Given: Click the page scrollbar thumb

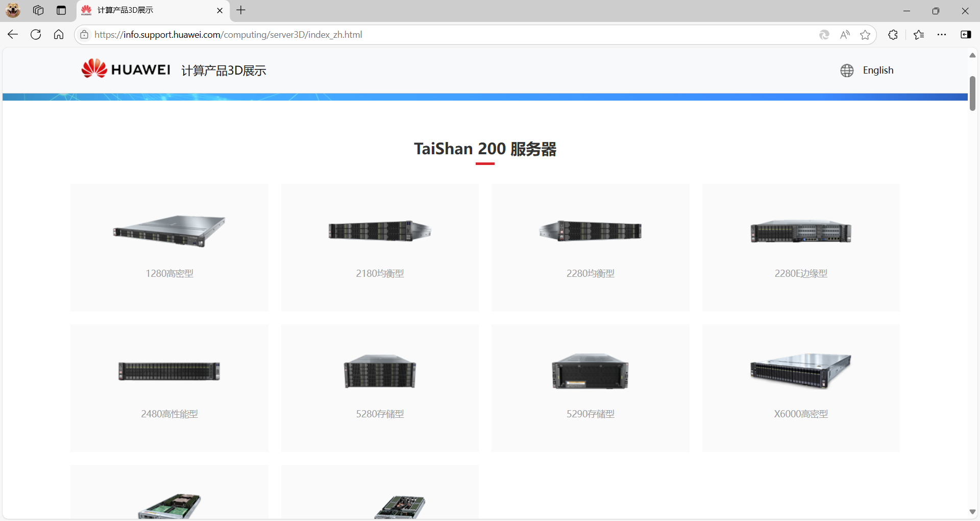Looking at the screenshot, I should (x=972, y=93).
